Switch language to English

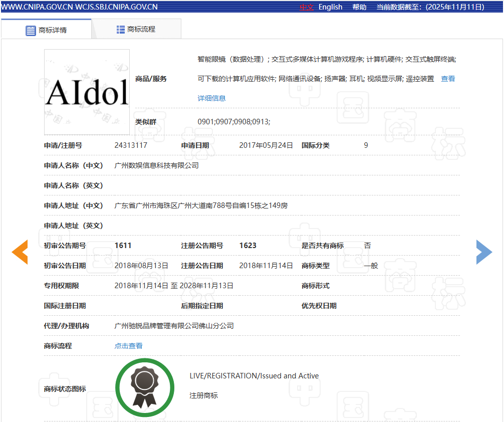(330, 7)
